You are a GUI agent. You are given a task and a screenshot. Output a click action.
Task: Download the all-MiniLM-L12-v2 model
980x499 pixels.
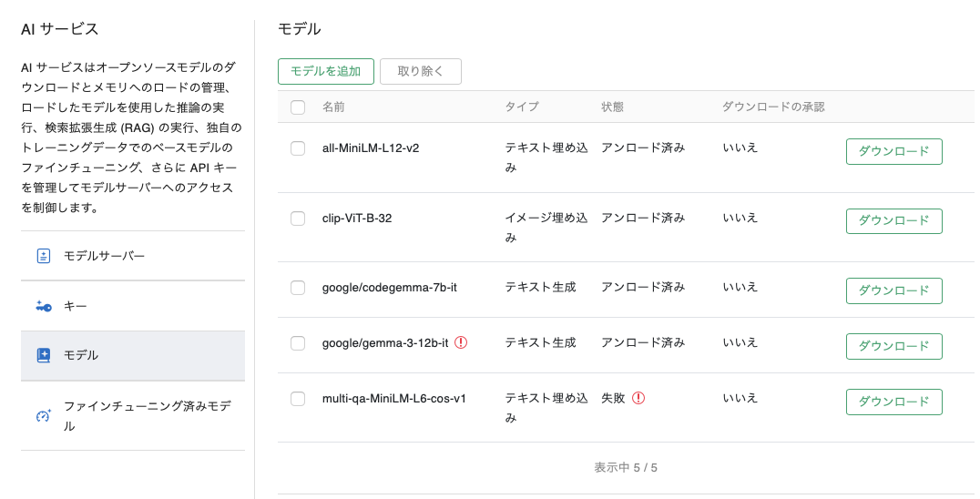pos(893,151)
